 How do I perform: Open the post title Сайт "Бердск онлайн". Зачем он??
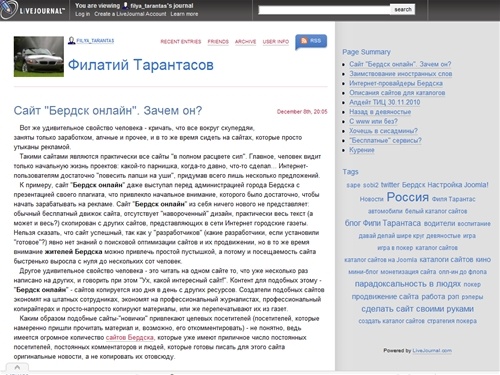[108, 111]
